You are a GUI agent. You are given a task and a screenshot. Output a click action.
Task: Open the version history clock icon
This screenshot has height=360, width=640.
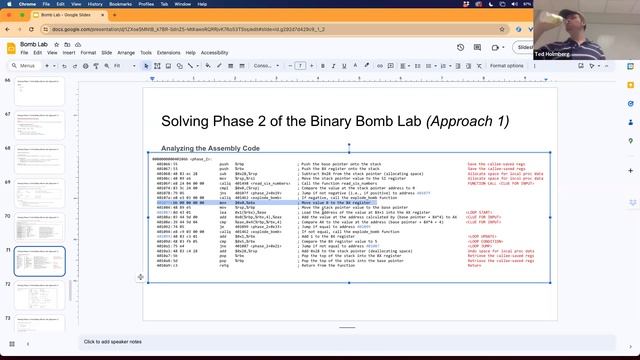tap(460, 47)
